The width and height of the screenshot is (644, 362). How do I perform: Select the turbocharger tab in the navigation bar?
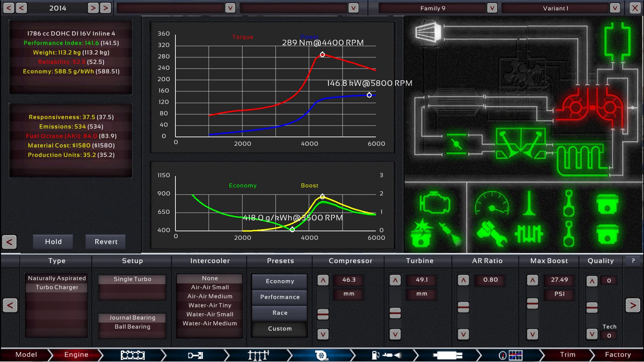[x=321, y=355]
